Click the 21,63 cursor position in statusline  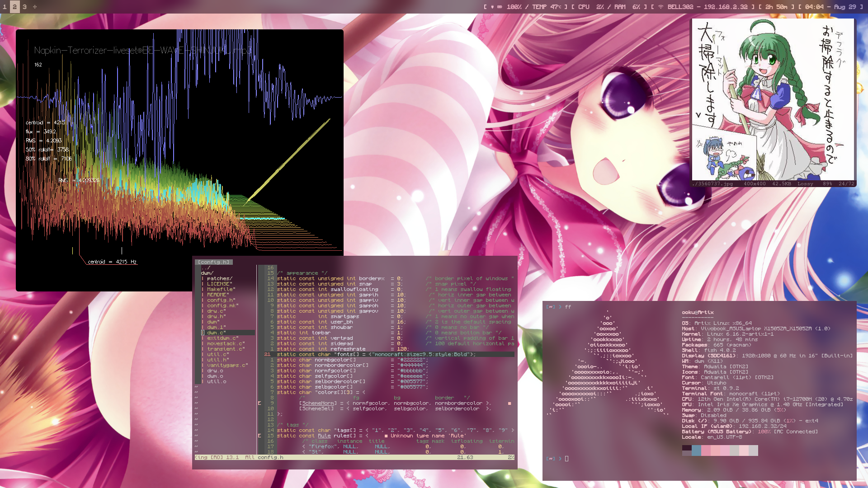[x=465, y=457]
